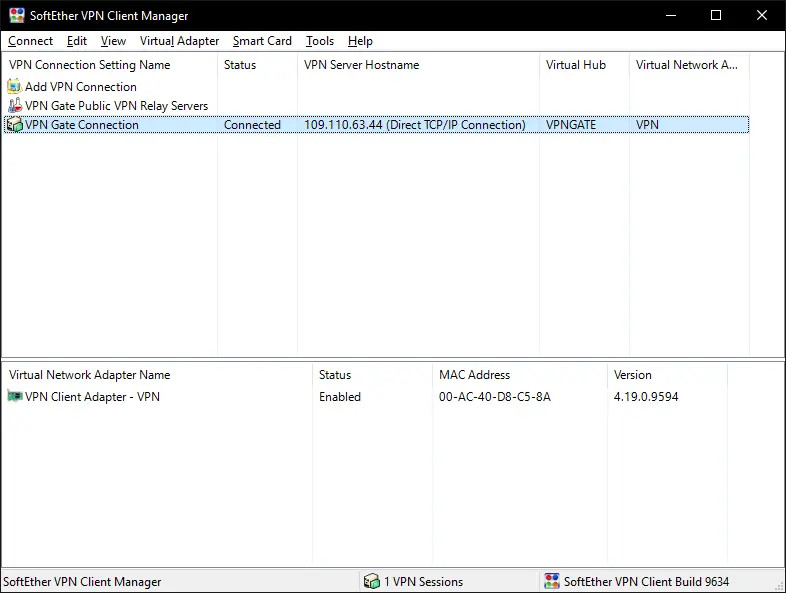Click the VPNGATE virtual hub cell
Screen dimensions: 786x593
(571, 125)
